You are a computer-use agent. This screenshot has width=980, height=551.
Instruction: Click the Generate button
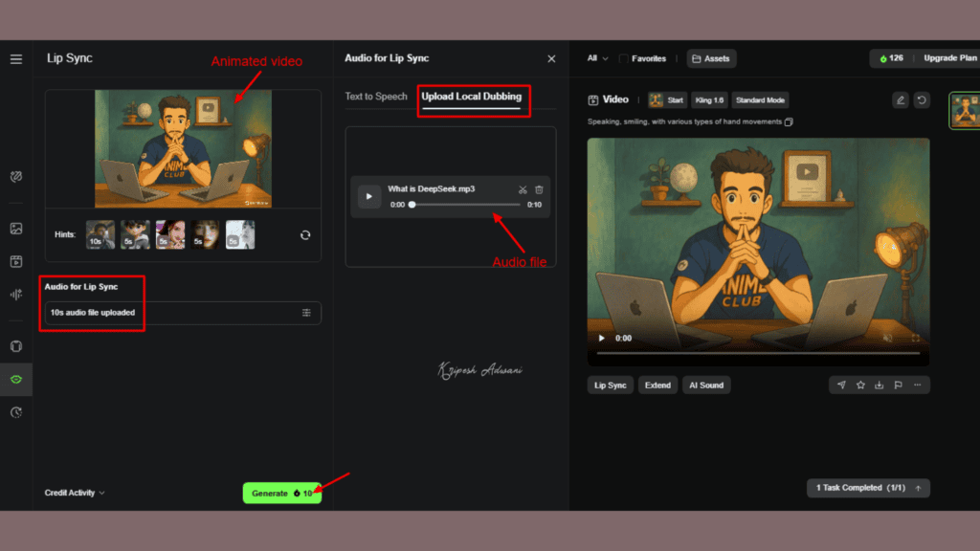click(281, 493)
